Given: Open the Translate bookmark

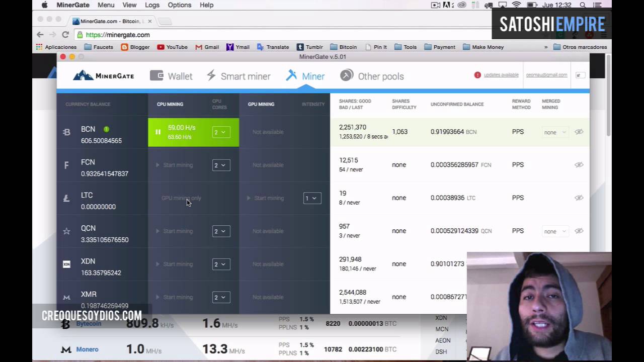Looking at the screenshot, I should (x=273, y=47).
